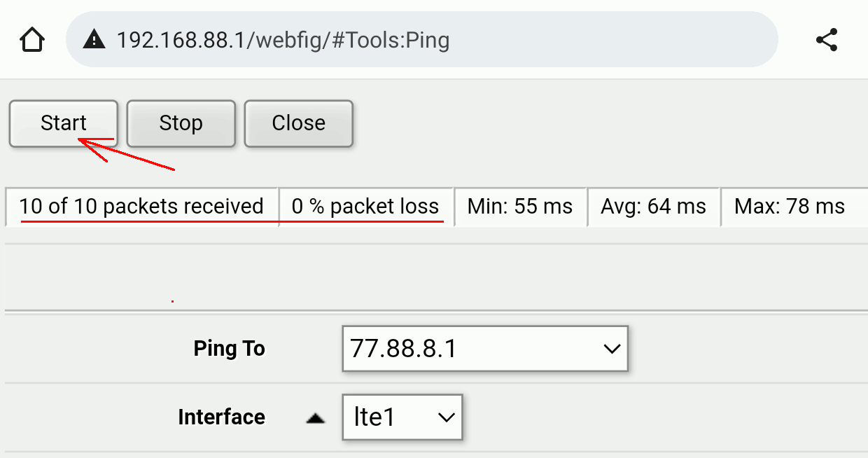Screen dimensions: 868x458
Task: Click the '10 of 10 packets received' status
Action: click(141, 207)
